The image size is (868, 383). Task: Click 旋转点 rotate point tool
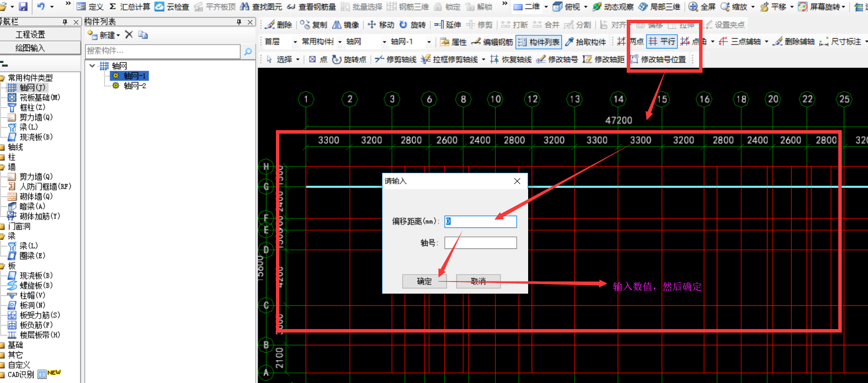[349, 59]
